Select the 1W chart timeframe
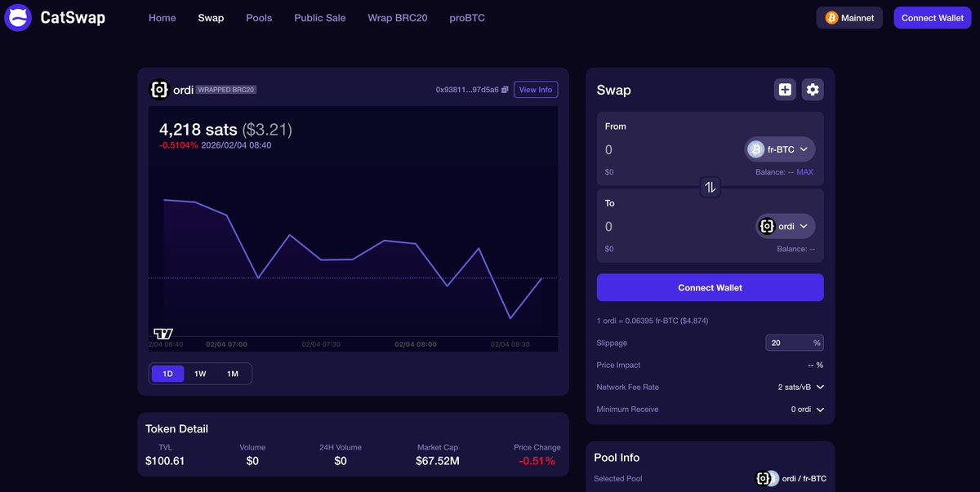 click(x=200, y=374)
